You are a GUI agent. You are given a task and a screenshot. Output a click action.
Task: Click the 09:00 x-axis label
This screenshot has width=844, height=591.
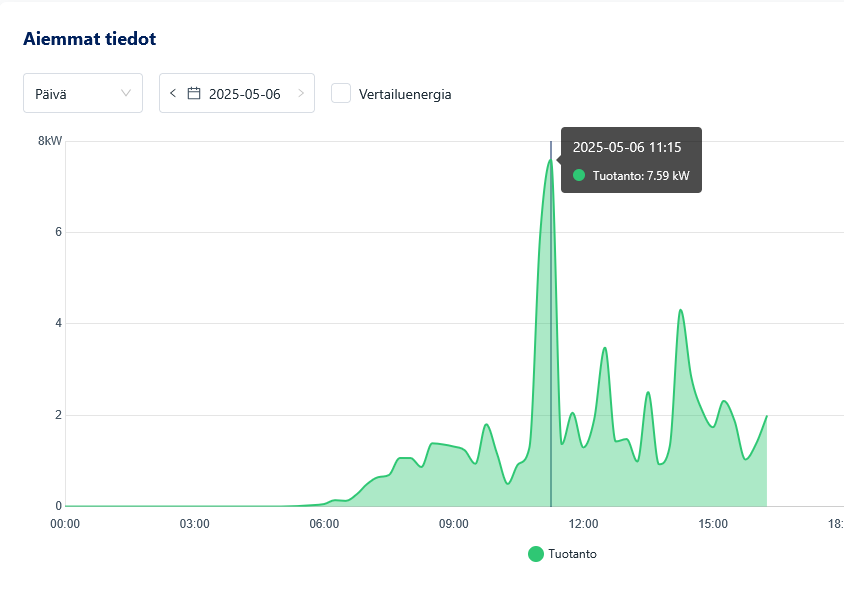453,524
